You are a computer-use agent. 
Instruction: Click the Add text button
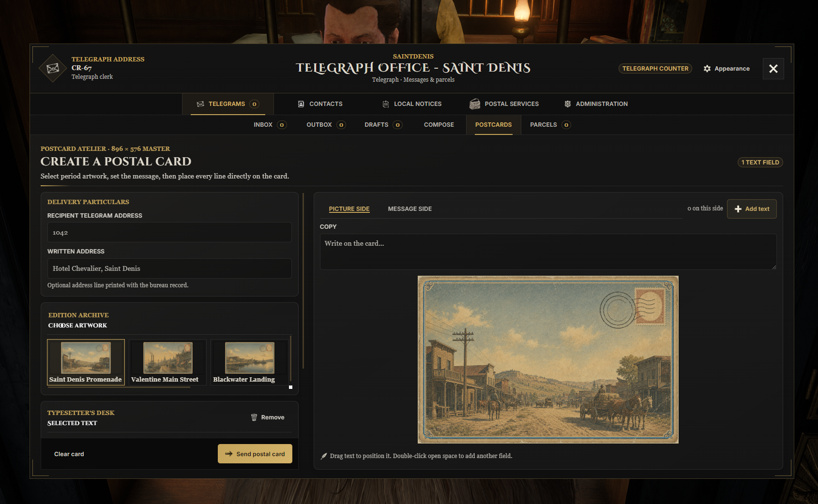[x=752, y=209]
